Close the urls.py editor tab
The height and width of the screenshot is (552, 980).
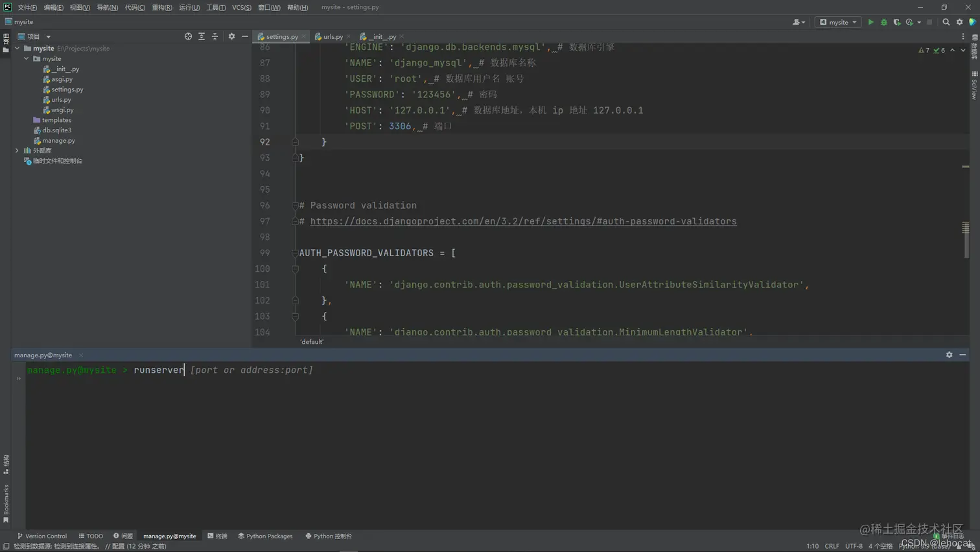coord(349,37)
